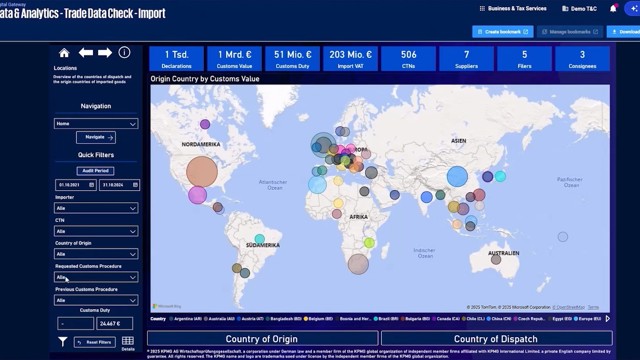Click the Navigate button
Image resolution: width=640 pixels, height=360 pixels.
click(96, 137)
